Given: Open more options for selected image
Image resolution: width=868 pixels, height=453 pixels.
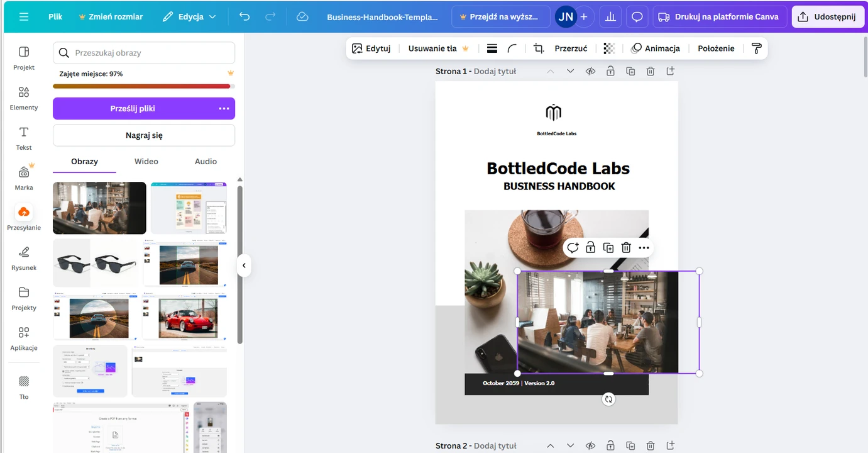Looking at the screenshot, I should (x=644, y=248).
